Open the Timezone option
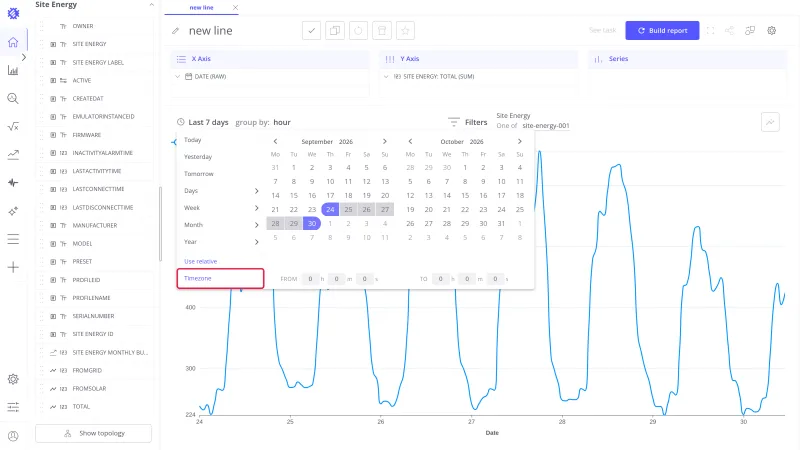The image size is (800, 450). (220, 279)
